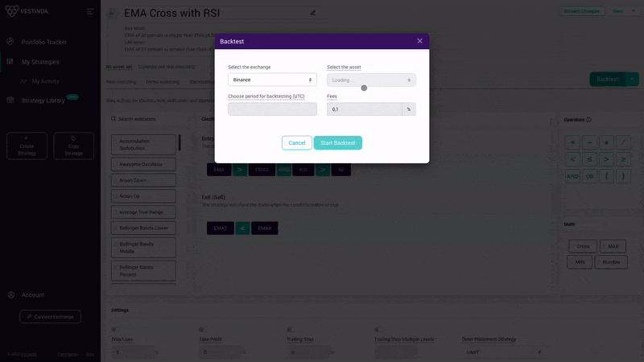Click the Discard Changes button

pyautogui.click(x=581, y=11)
